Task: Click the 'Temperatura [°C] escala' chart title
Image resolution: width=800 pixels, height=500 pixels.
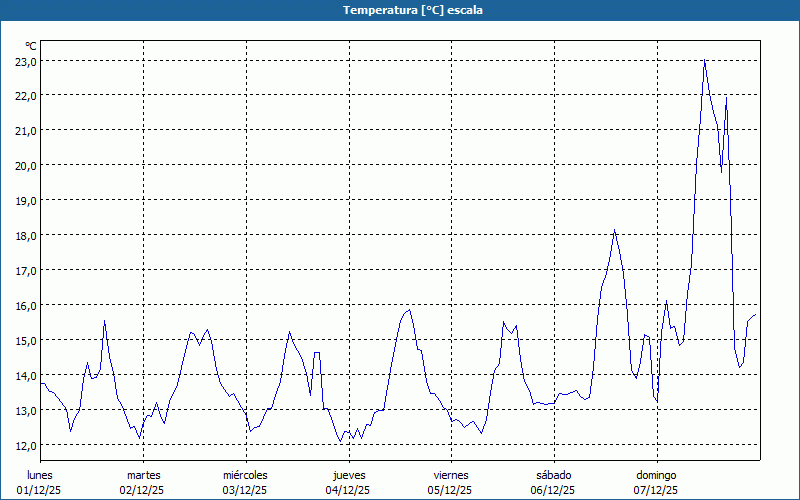Action: 400,10
